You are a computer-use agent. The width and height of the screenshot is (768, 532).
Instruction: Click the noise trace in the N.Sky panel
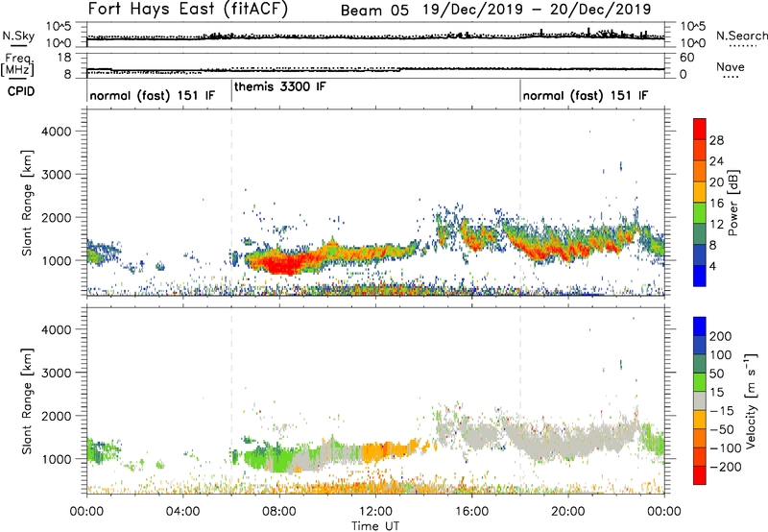click(375, 37)
